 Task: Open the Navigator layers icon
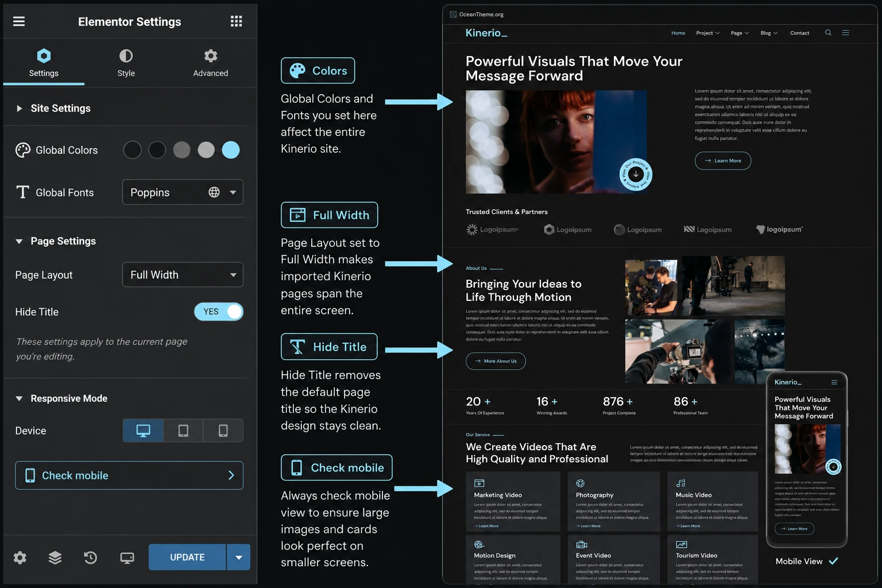pyautogui.click(x=55, y=558)
